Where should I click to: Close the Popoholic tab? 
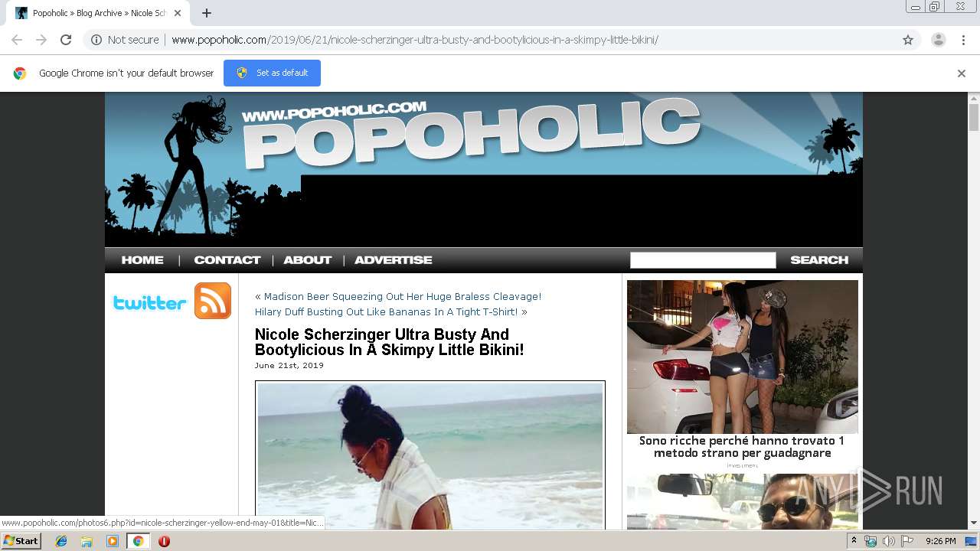click(x=178, y=13)
